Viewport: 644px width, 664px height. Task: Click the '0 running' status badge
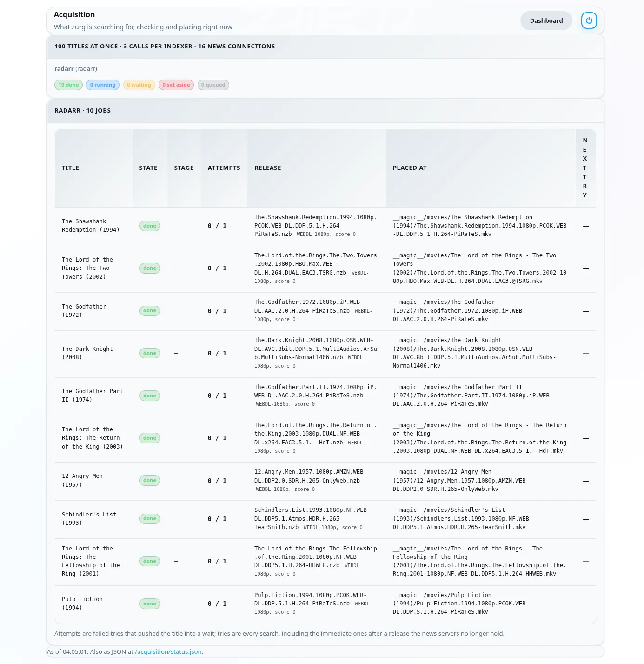(x=103, y=85)
